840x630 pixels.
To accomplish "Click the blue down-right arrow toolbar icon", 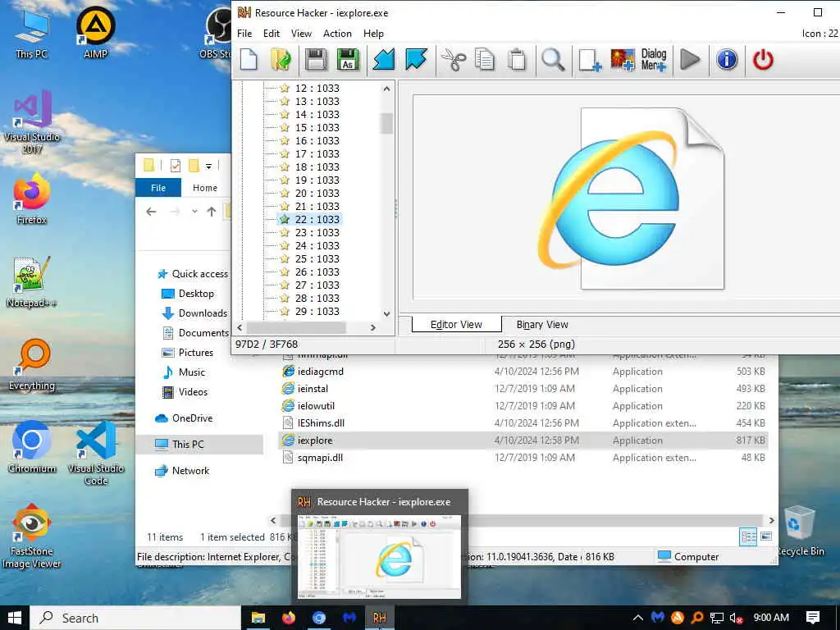I will 416,59.
